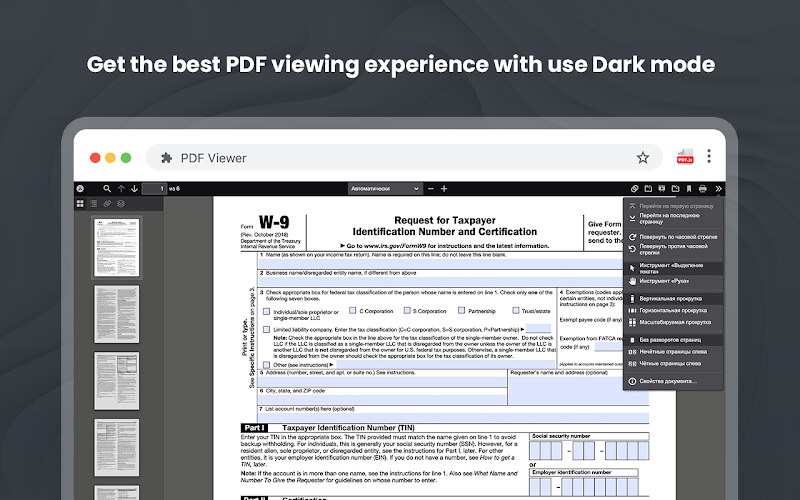Click the Business name field on line 2
The height and width of the screenshot is (500, 800).
pyautogui.click(x=441, y=282)
